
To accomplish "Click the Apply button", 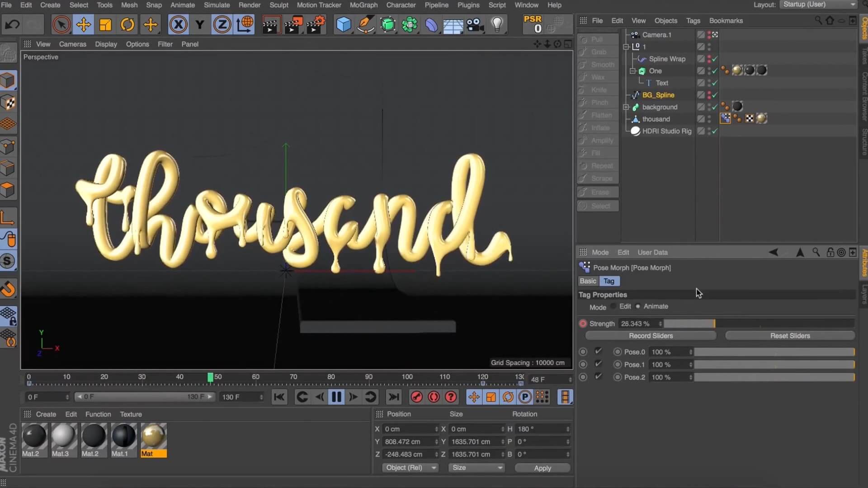I will click(542, 468).
